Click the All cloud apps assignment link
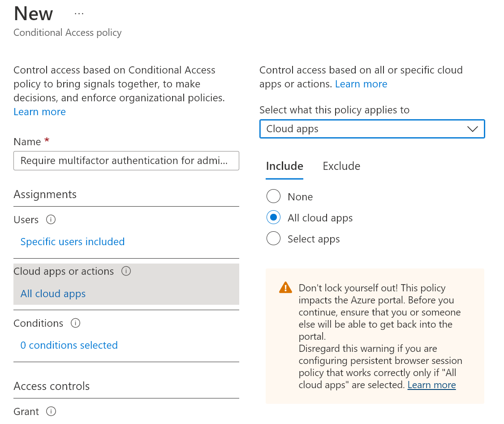Viewport: 504px width, 424px height. (x=53, y=294)
